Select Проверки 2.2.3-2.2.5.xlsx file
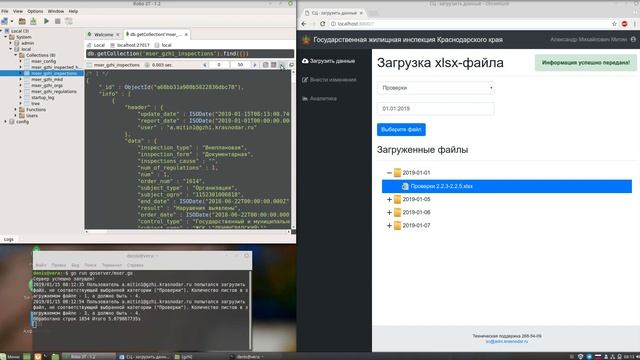The width and height of the screenshot is (640, 360). [507, 186]
